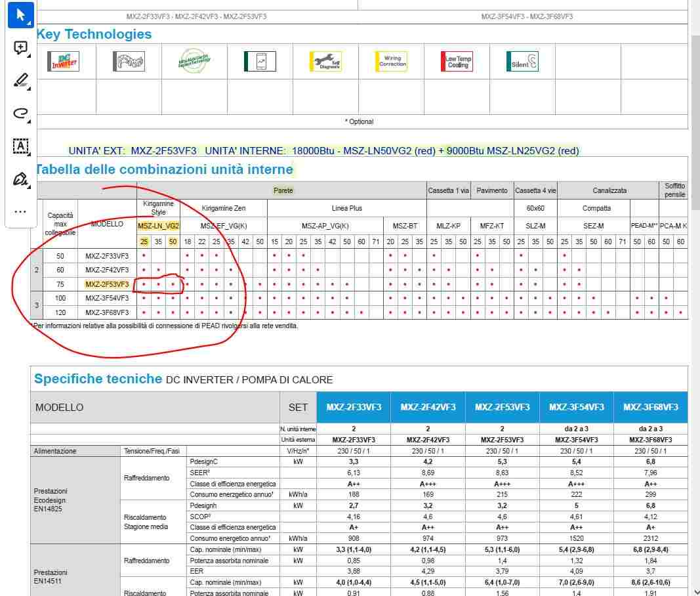Select the arrow selection tool
This screenshot has height=596, width=700.
pyautogui.click(x=20, y=15)
